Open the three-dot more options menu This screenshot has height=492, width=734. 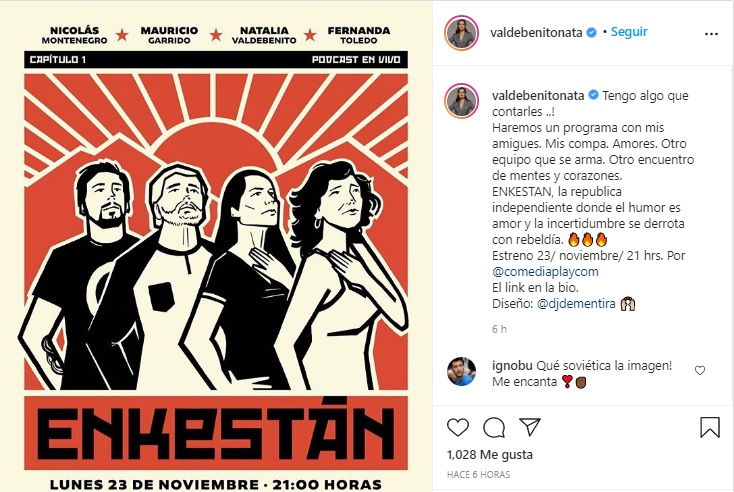711,34
